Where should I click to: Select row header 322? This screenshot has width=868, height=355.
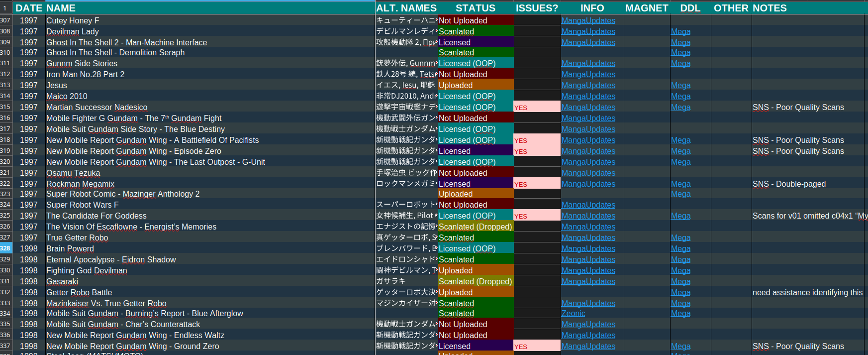(x=6, y=184)
